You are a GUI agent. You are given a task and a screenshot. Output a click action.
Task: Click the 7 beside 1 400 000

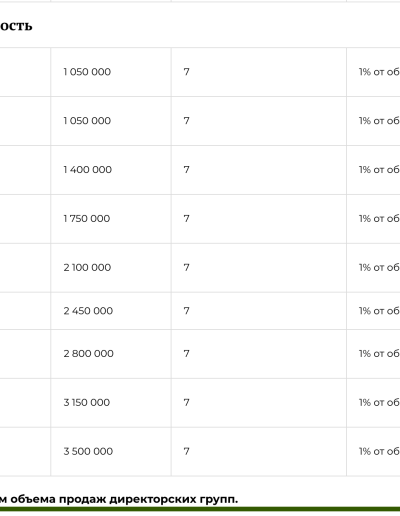(186, 170)
